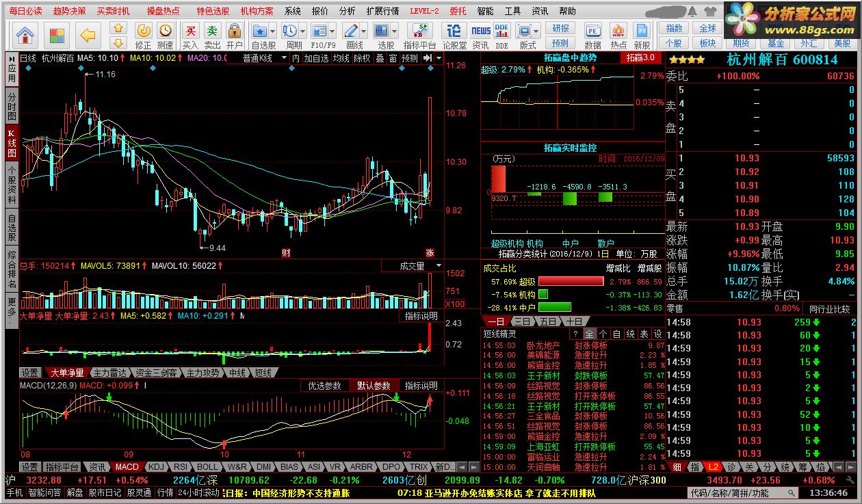Open the 修正 correction tool
Image resolution: width=862 pixels, height=504 pixels.
pyautogui.click(x=144, y=35)
